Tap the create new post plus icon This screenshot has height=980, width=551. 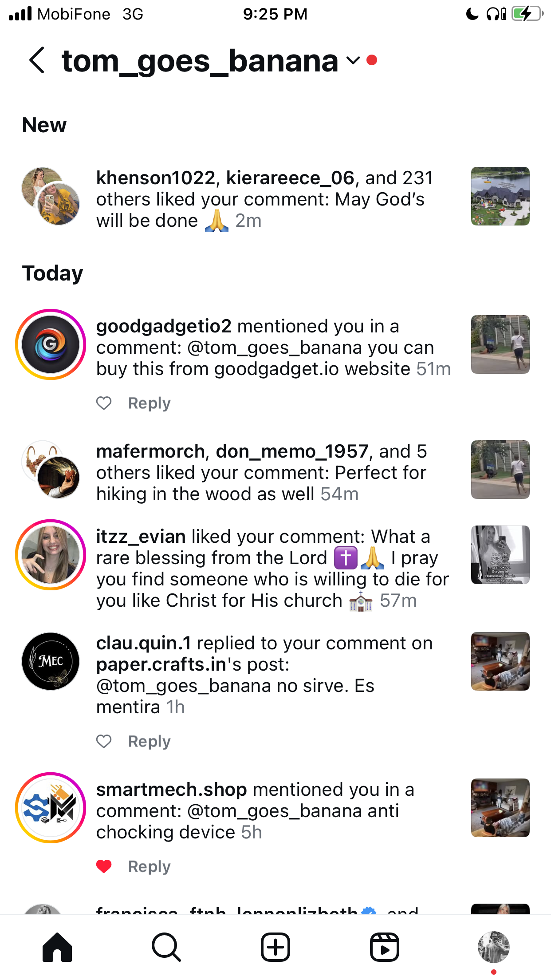275,947
